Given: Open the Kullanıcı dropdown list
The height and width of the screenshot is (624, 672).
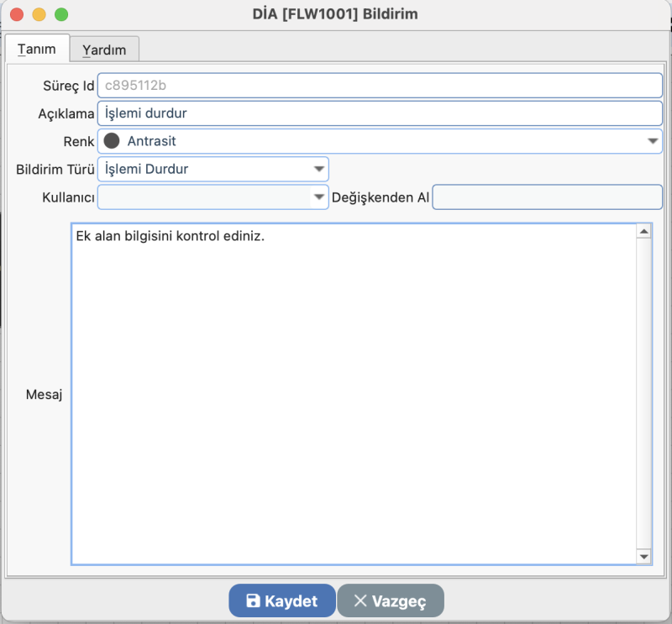Looking at the screenshot, I should (319, 197).
